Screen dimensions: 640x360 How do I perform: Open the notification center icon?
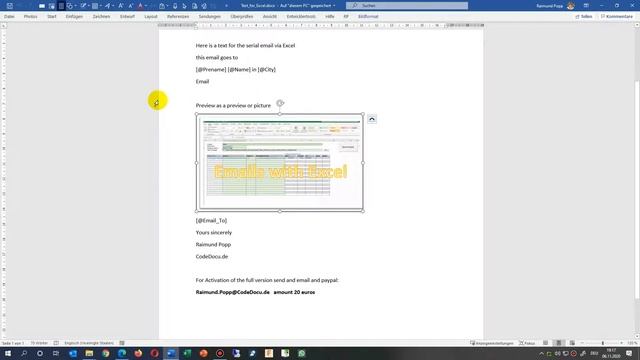coord(629,353)
